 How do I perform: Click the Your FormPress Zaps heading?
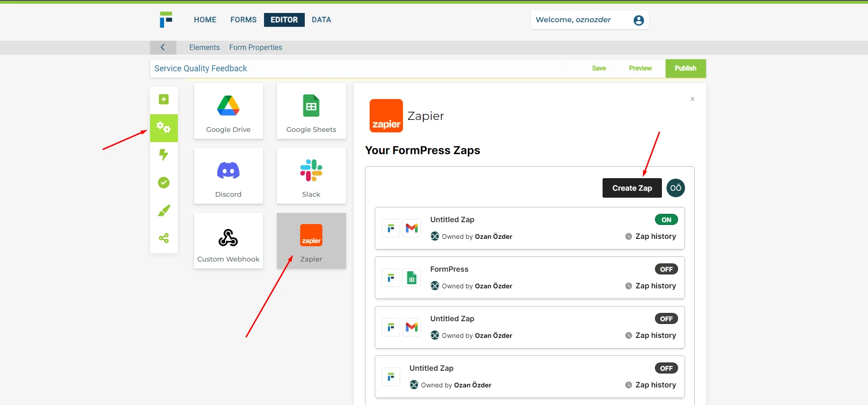click(x=422, y=150)
